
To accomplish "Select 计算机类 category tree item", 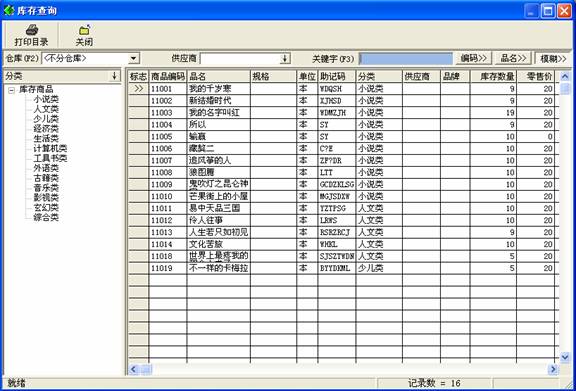I will [50, 148].
